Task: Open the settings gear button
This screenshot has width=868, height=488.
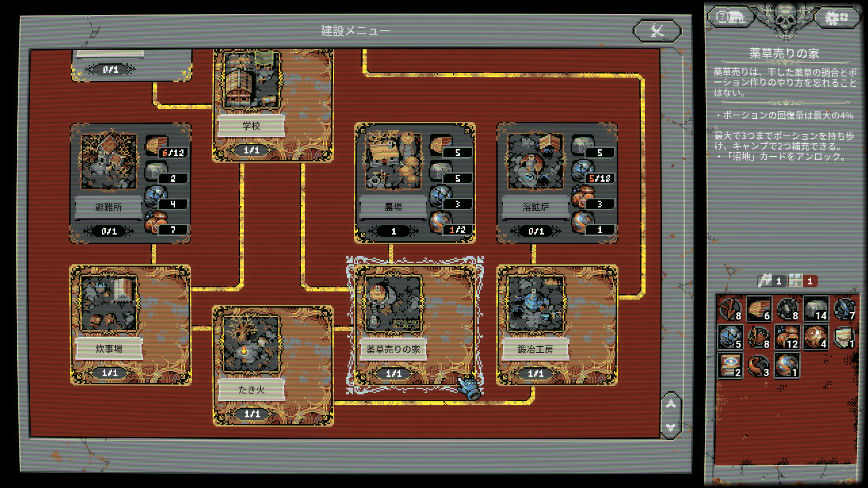Action: tap(836, 17)
